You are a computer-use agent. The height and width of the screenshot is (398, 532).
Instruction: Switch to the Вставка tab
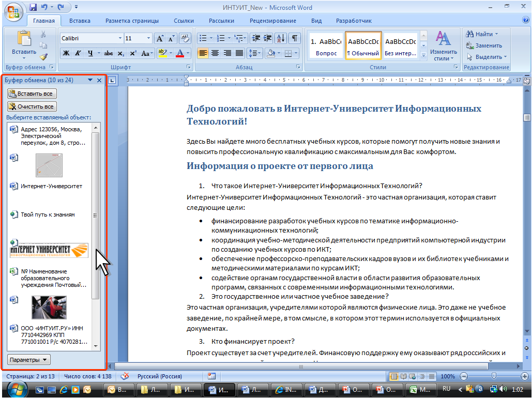click(80, 21)
